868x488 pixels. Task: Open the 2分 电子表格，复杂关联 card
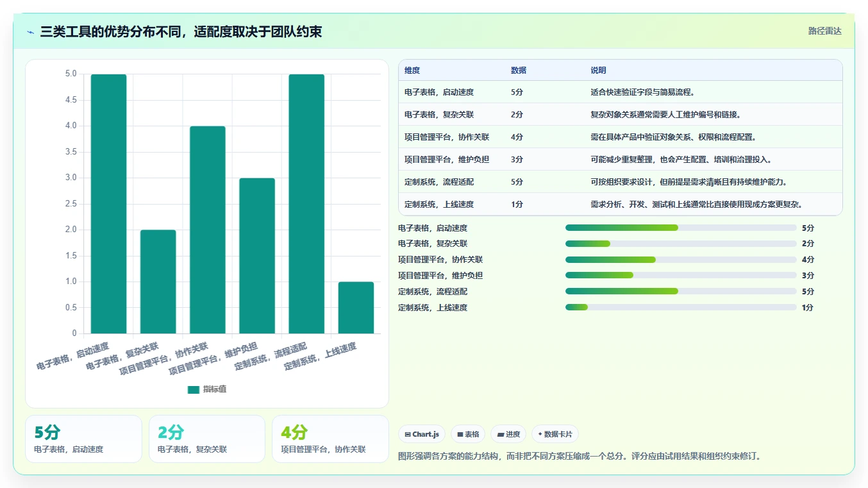click(x=207, y=439)
